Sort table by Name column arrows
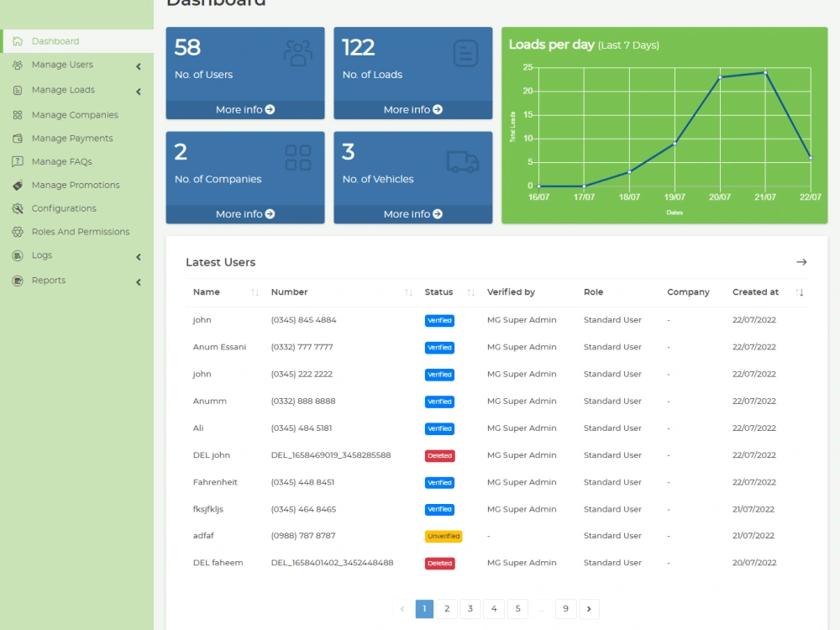This screenshot has width=840, height=630. (x=255, y=292)
